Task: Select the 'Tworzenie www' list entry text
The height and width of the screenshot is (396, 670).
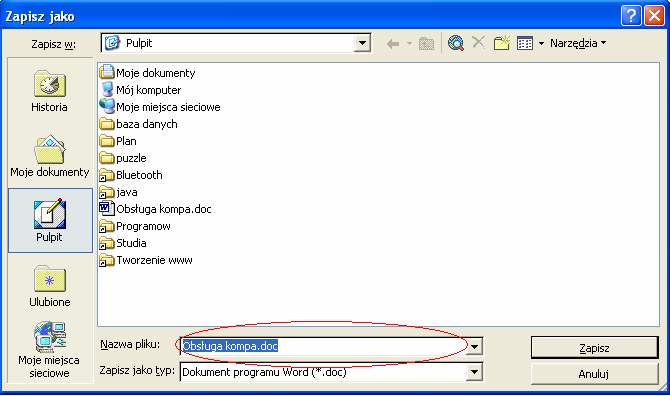Action: [154, 260]
